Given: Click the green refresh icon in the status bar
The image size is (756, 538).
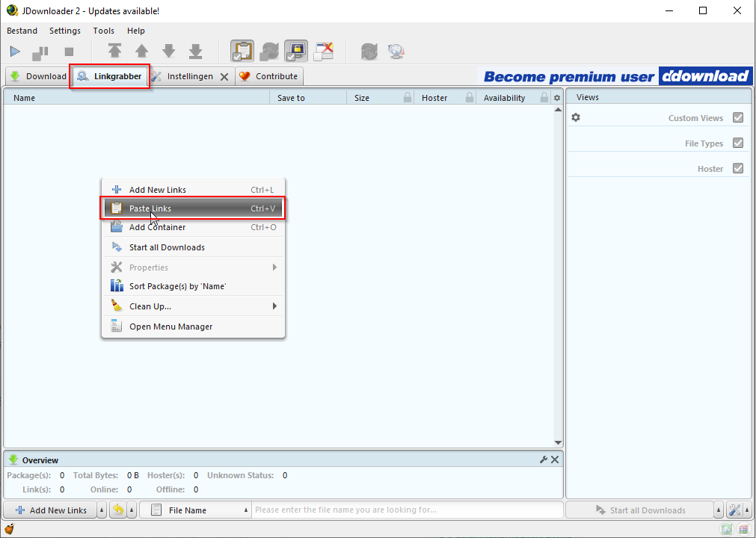Looking at the screenshot, I should [x=727, y=529].
